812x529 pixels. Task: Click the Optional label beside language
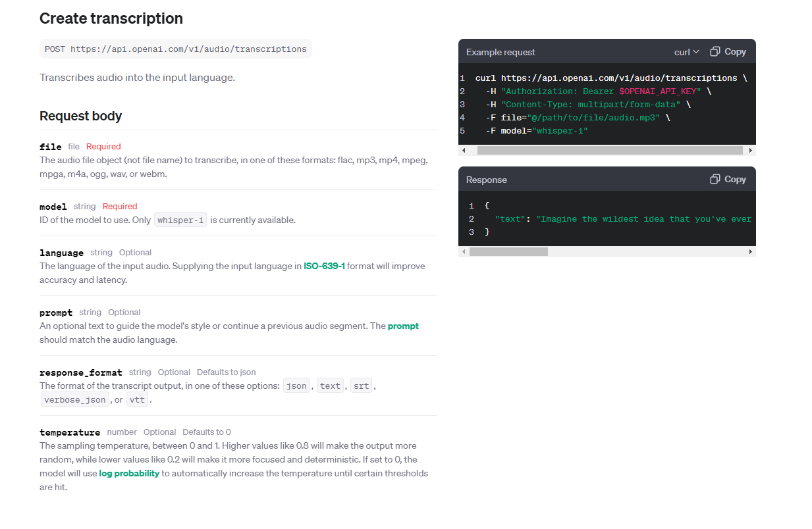pos(136,253)
